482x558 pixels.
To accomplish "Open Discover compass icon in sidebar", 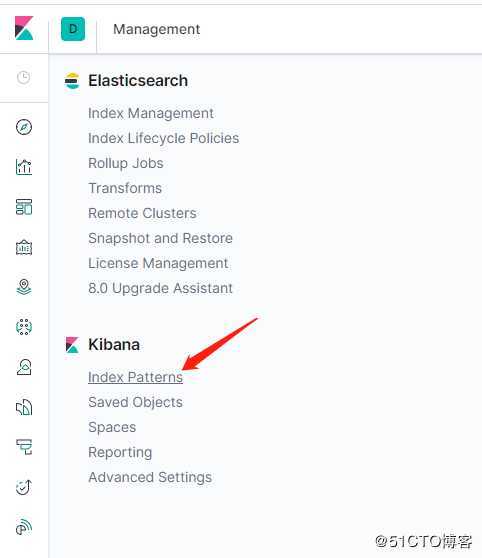I will click(24, 127).
